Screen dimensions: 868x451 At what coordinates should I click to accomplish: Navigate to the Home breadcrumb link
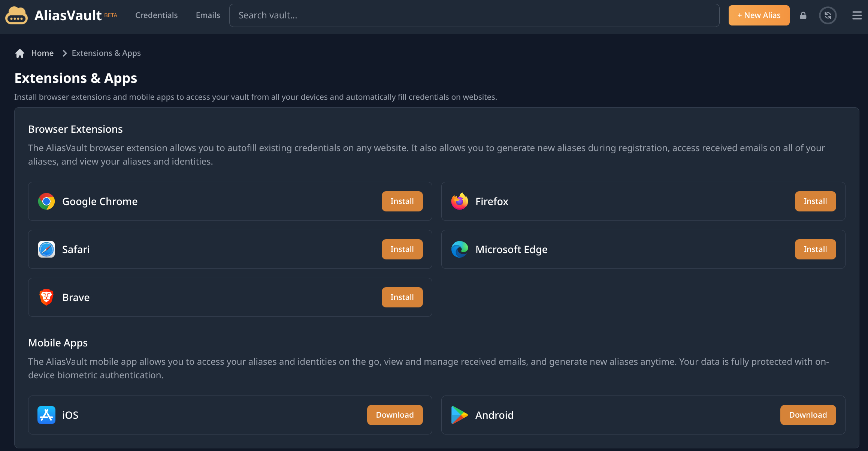42,53
